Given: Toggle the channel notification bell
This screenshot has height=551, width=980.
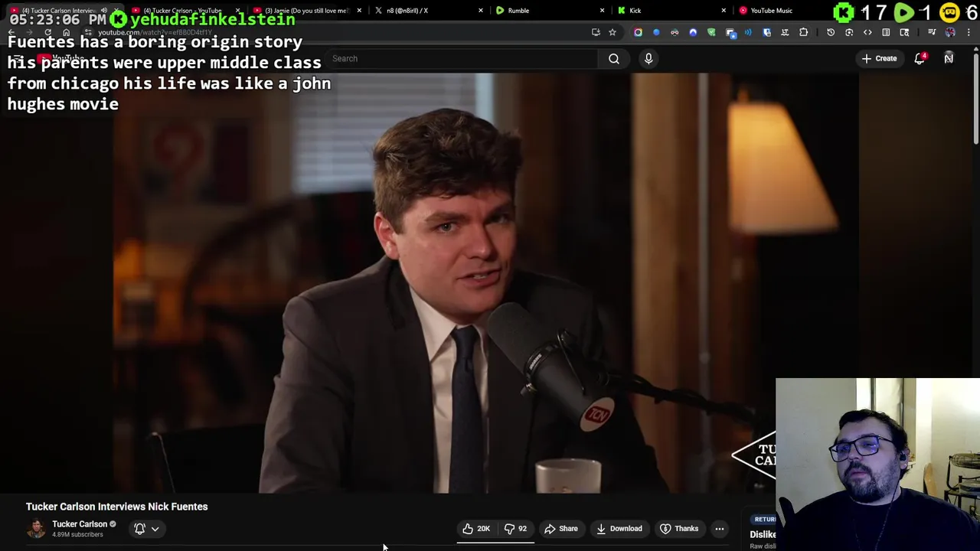Looking at the screenshot, I should [139, 529].
